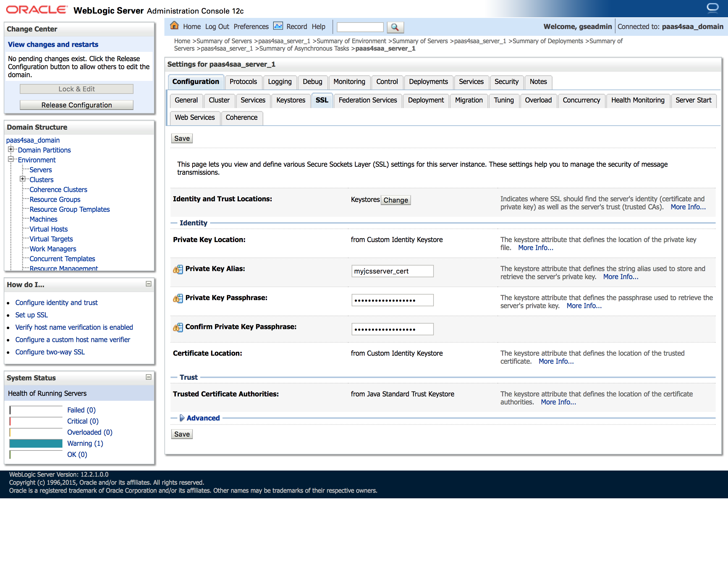Open More Info for Trusted Certificate Authorities

click(x=558, y=402)
